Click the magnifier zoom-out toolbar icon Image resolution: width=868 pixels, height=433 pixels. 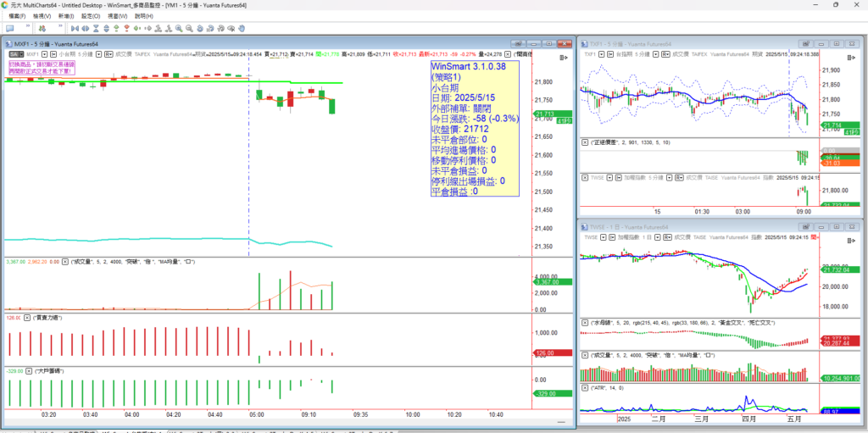point(189,28)
